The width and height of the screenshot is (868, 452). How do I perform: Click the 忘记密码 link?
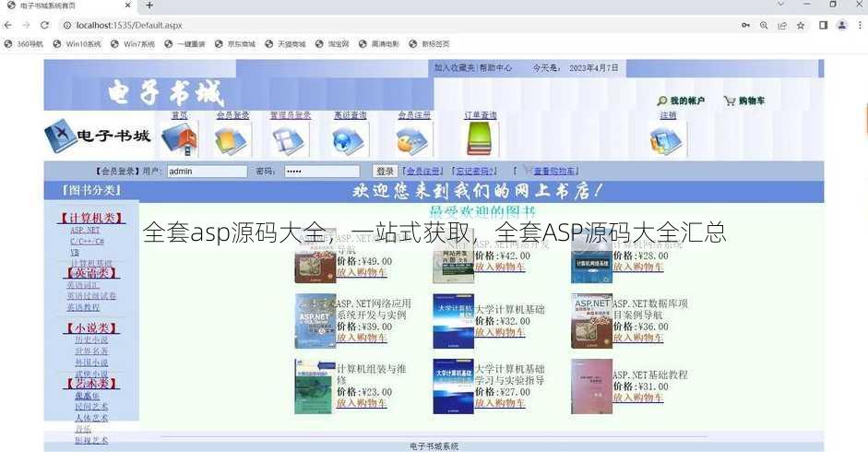click(474, 172)
